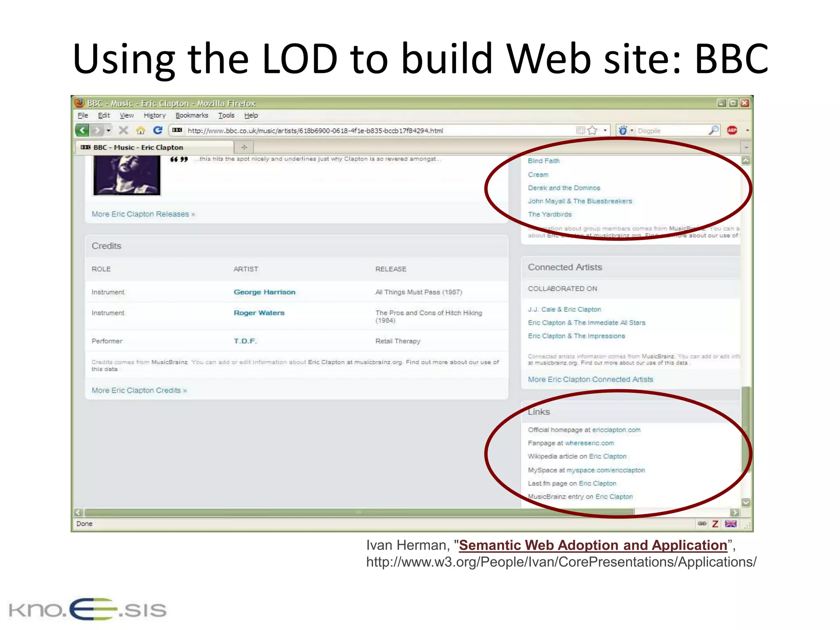
Task: Click the 'Done' status bar text
Action: pyautogui.click(x=84, y=524)
